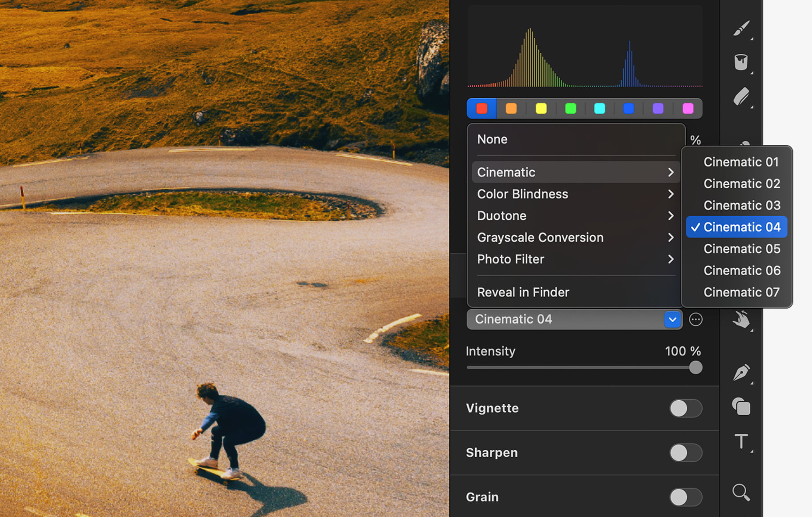Select the Shape tool
812x517 pixels.
[741, 406]
